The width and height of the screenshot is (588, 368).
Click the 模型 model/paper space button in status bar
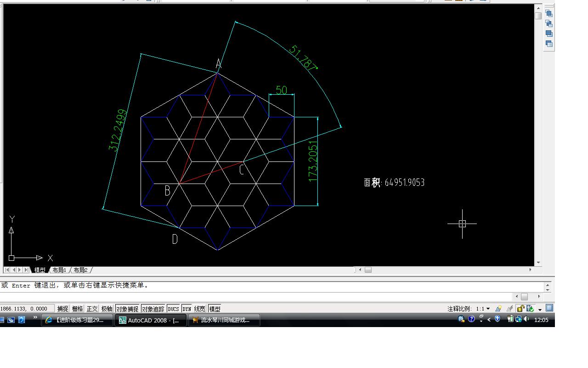[215, 309]
